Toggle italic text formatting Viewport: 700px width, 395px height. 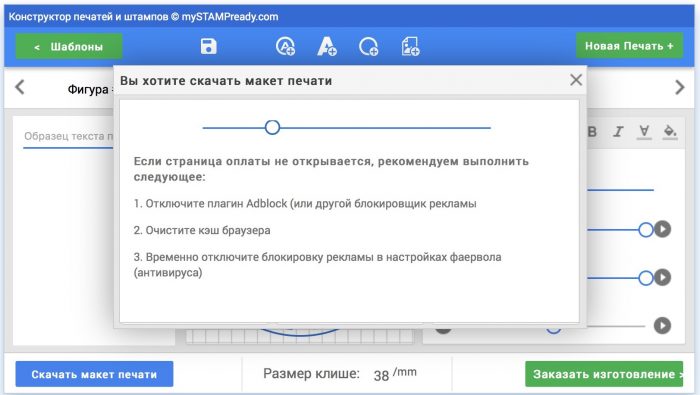click(618, 132)
